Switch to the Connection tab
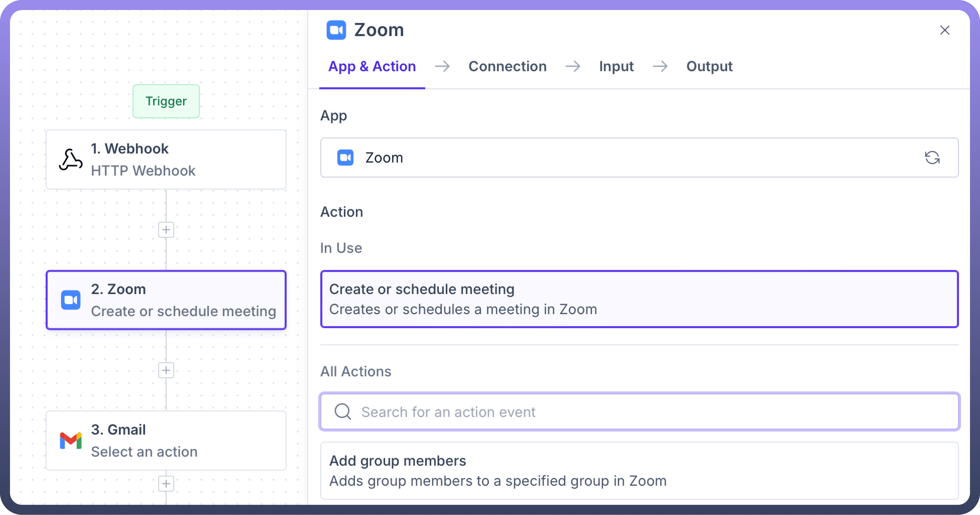980x515 pixels. [x=507, y=66]
